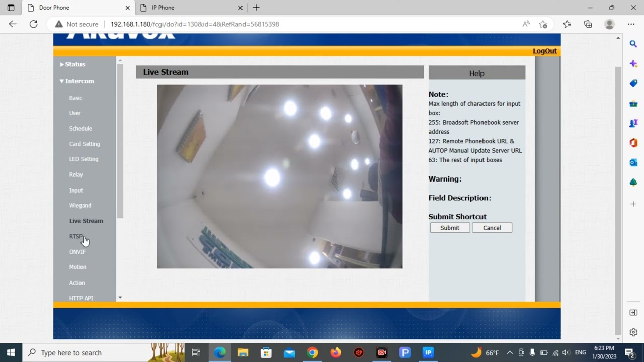Screen dimensions: 644x362
Task: Toggle the sidebar hide panel icon
Action: 633,313
